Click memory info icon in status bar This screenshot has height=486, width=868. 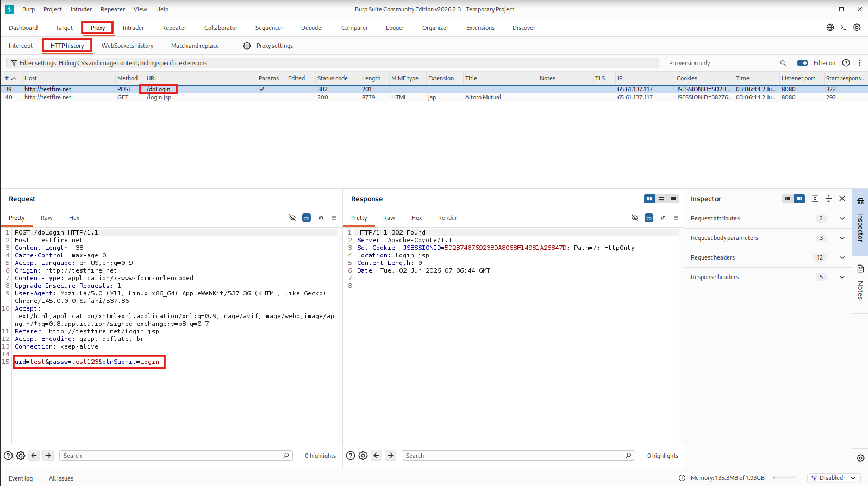[682, 478]
